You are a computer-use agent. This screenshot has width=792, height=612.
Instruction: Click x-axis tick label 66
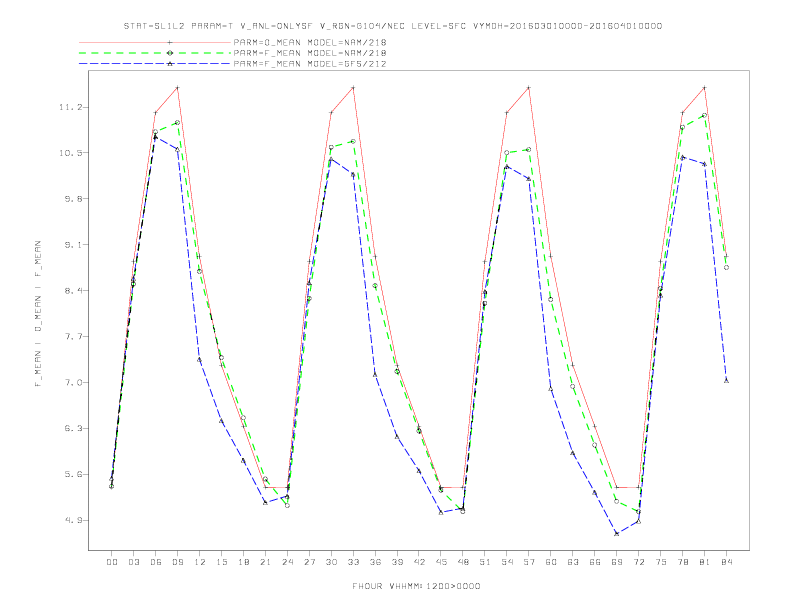coord(595,562)
